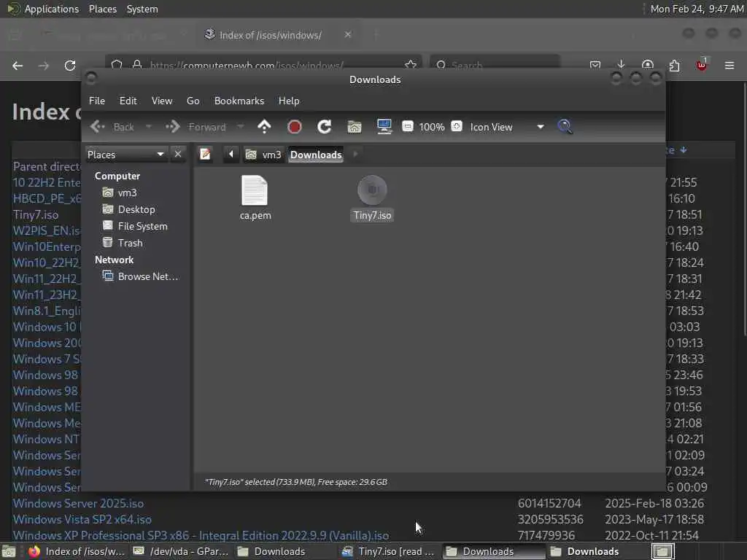The height and width of the screenshot is (560, 747).
Task: Reload the Downloads folder view
Action: click(325, 127)
